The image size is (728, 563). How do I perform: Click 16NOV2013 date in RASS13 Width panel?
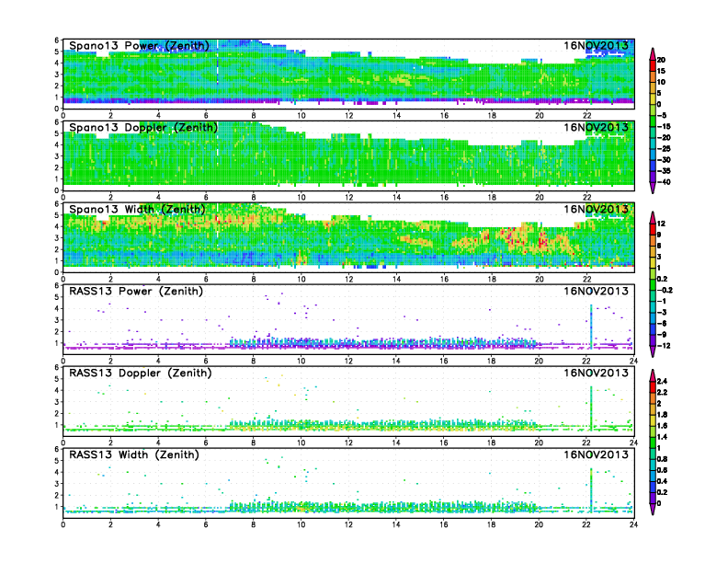597,454
